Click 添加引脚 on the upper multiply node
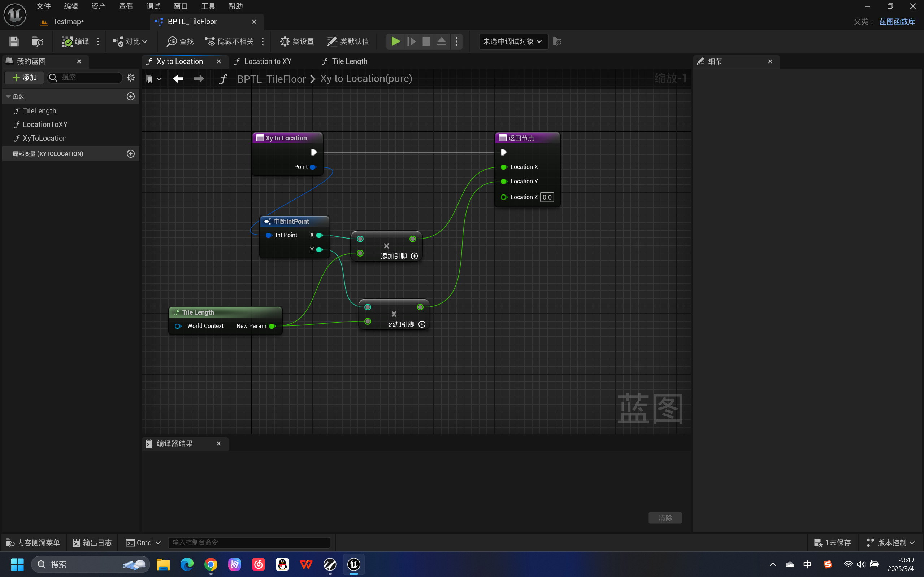This screenshot has width=924, height=577. pos(399,256)
